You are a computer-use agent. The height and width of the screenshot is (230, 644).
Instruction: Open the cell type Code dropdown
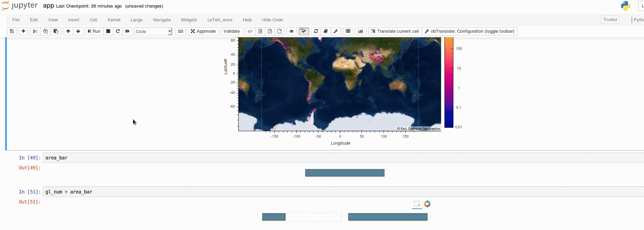coord(153,31)
